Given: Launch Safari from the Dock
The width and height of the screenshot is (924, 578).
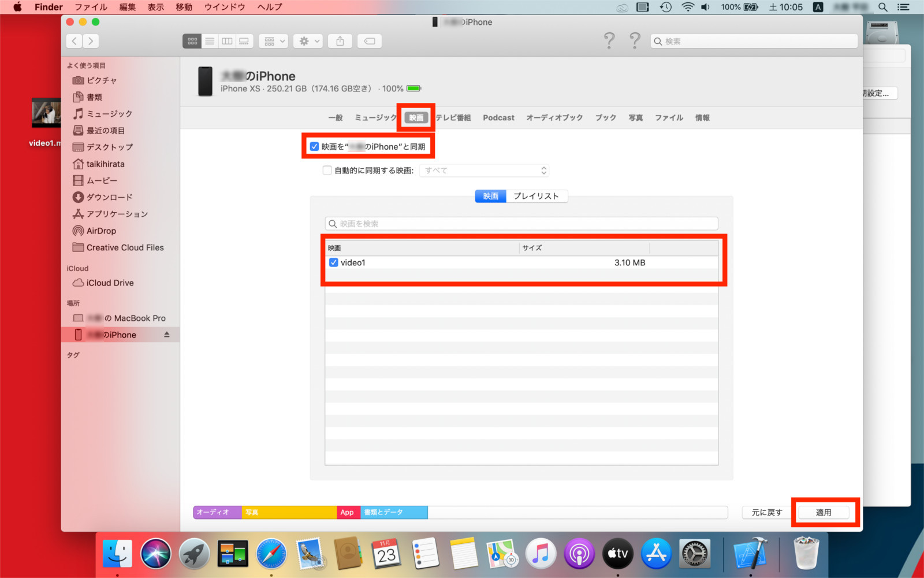Looking at the screenshot, I should click(x=271, y=554).
